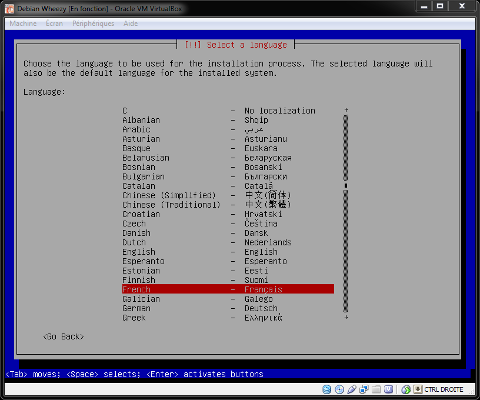
Task: Click the VirtualBox icon in title bar
Action: [x=10, y=9]
